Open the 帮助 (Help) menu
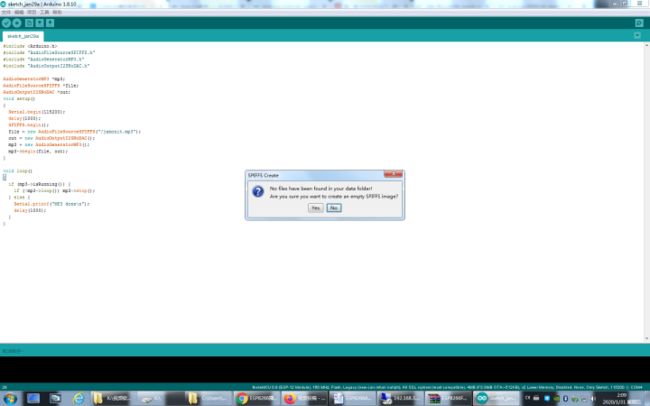650x406 pixels. 57,12
